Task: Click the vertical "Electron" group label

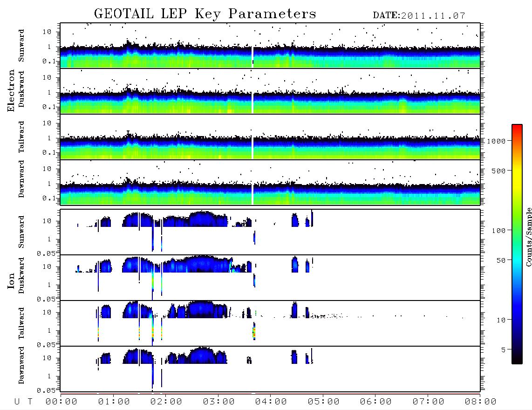Action: [x=11, y=91]
